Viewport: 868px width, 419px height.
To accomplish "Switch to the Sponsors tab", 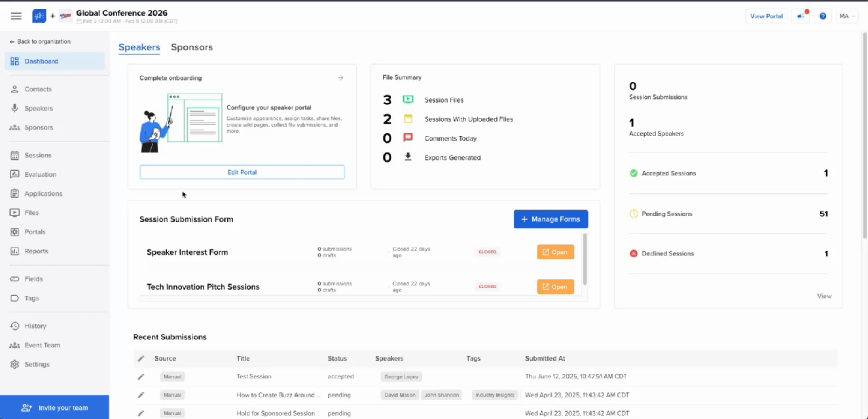I will (x=192, y=47).
